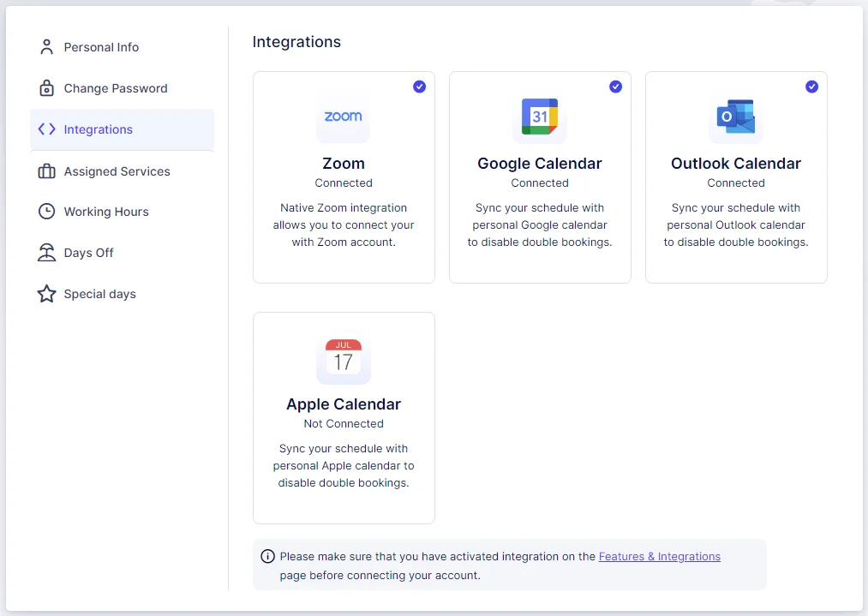Select the Apple Calendar card title

point(344,404)
